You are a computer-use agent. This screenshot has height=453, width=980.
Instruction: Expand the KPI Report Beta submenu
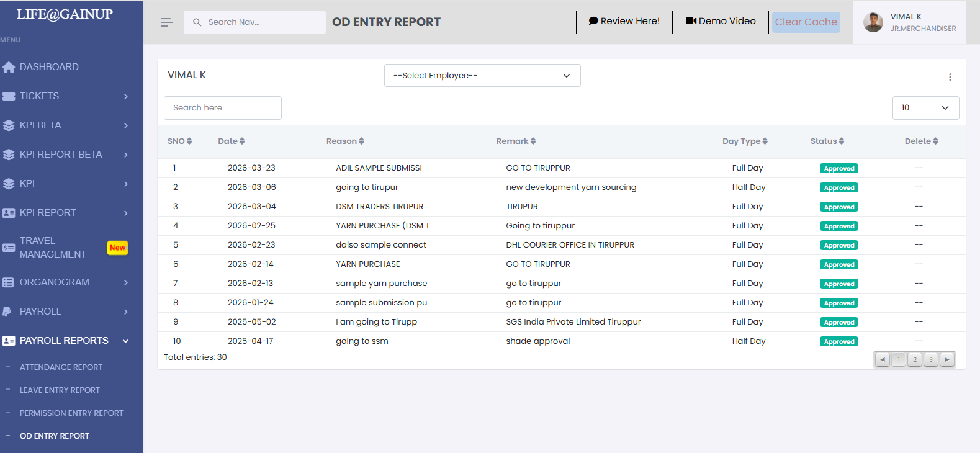tap(126, 155)
